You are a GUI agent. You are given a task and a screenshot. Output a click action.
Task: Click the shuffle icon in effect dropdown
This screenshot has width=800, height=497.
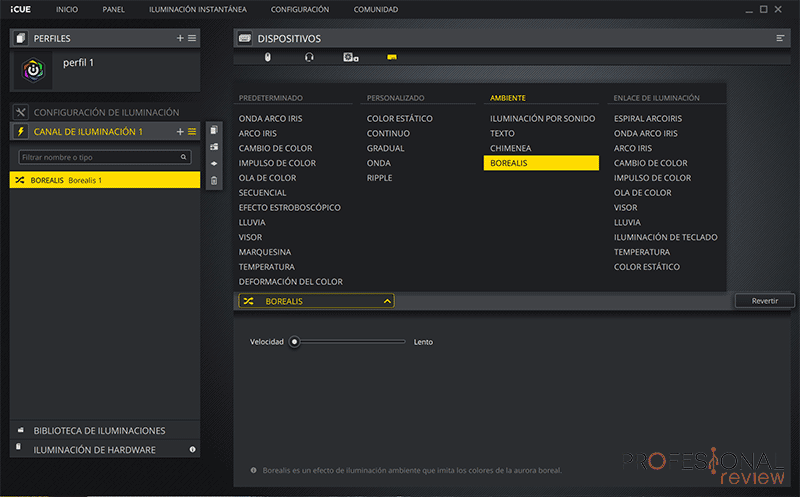(x=248, y=301)
